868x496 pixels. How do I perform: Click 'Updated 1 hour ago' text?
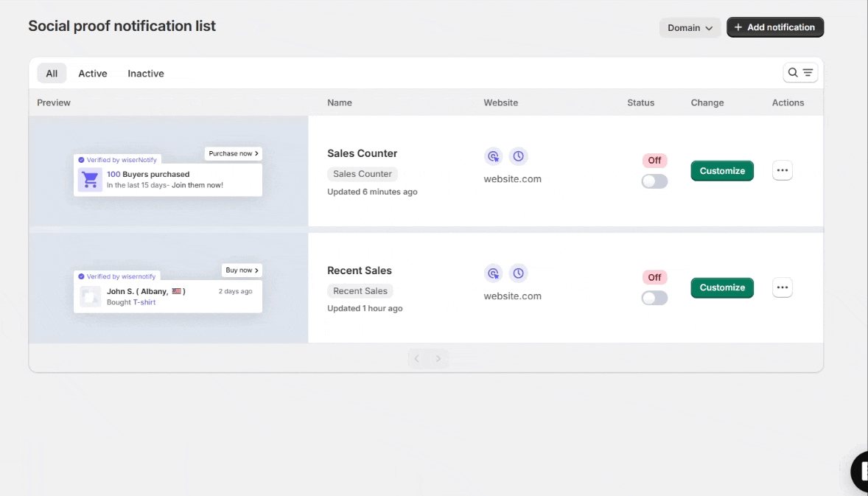click(365, 308)
